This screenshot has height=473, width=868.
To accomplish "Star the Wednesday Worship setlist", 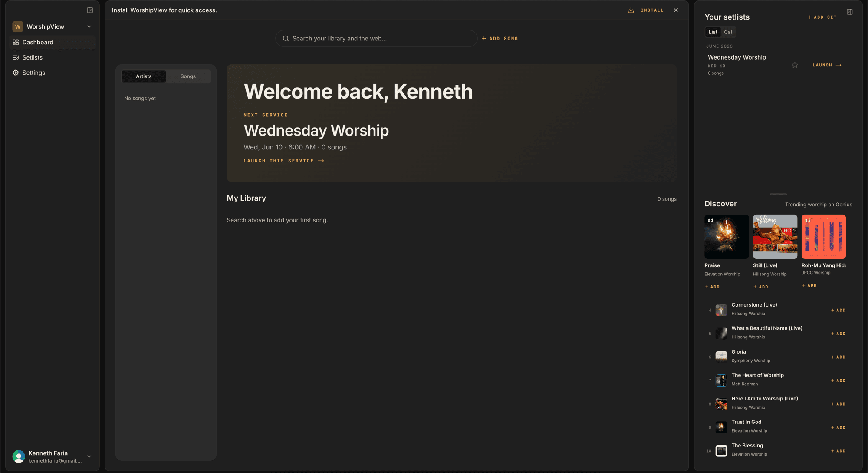I will pos(795,65).
